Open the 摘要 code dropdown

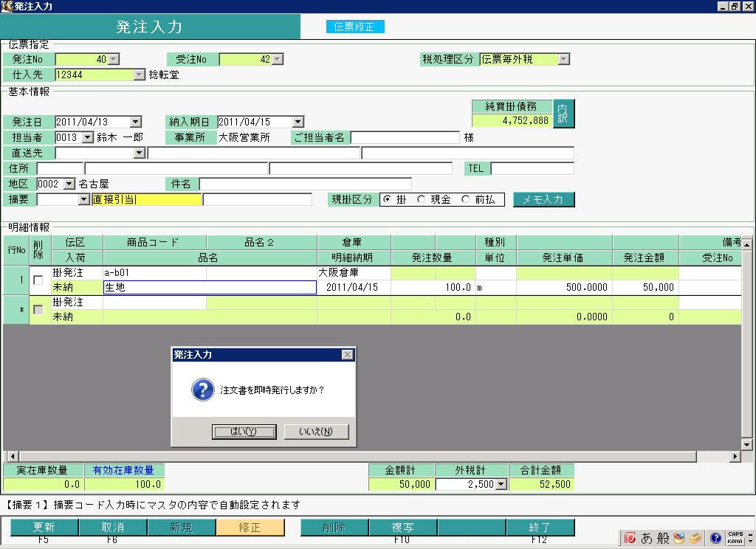(84, 199)
